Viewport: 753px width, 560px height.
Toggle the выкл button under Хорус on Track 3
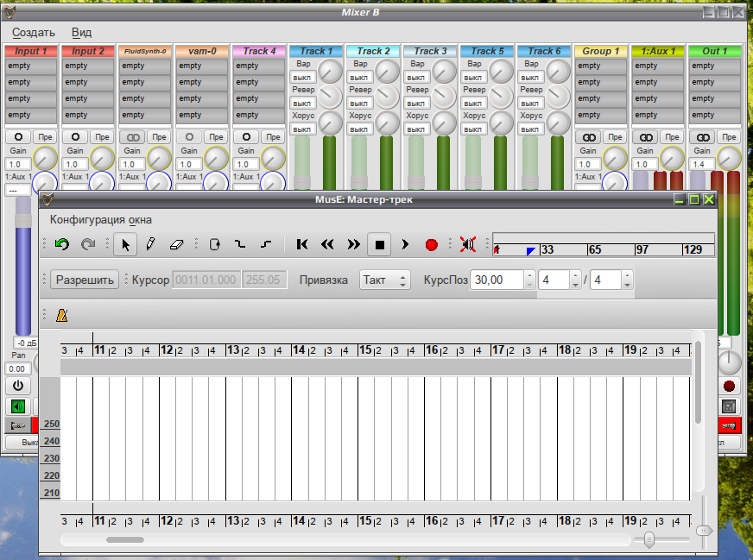point(416,129)
